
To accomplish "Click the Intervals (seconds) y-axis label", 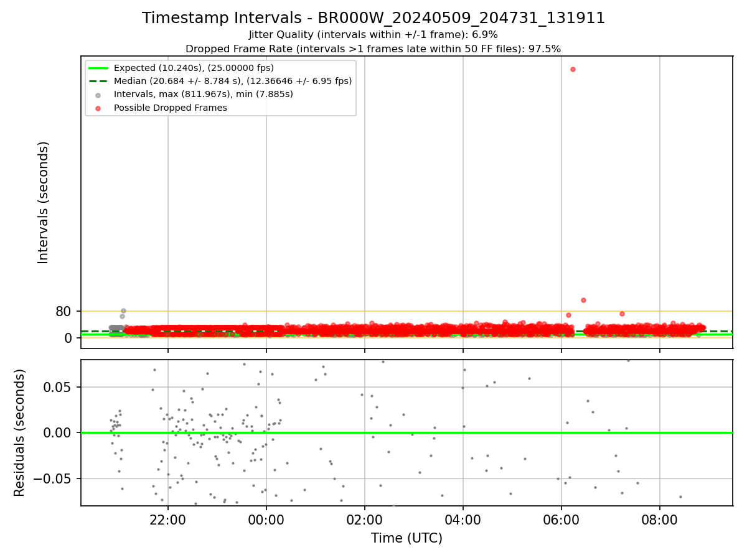I will point(44,202).
